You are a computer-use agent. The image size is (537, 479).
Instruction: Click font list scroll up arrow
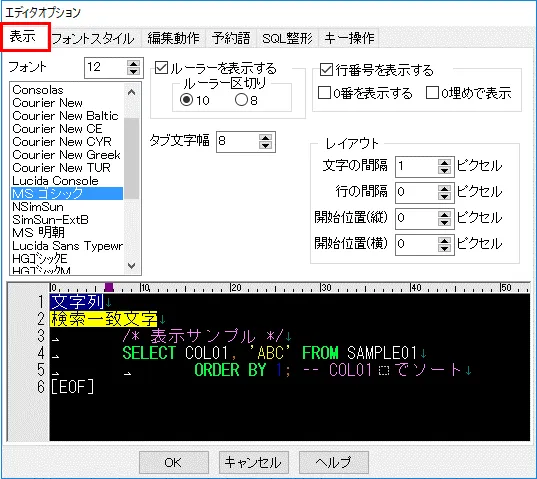(x=132, y=92)
